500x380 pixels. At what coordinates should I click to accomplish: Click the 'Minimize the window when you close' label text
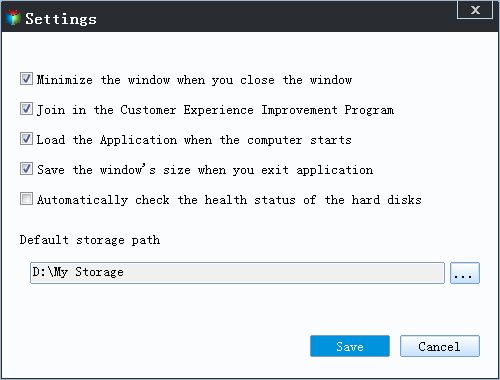click(194, 80)
